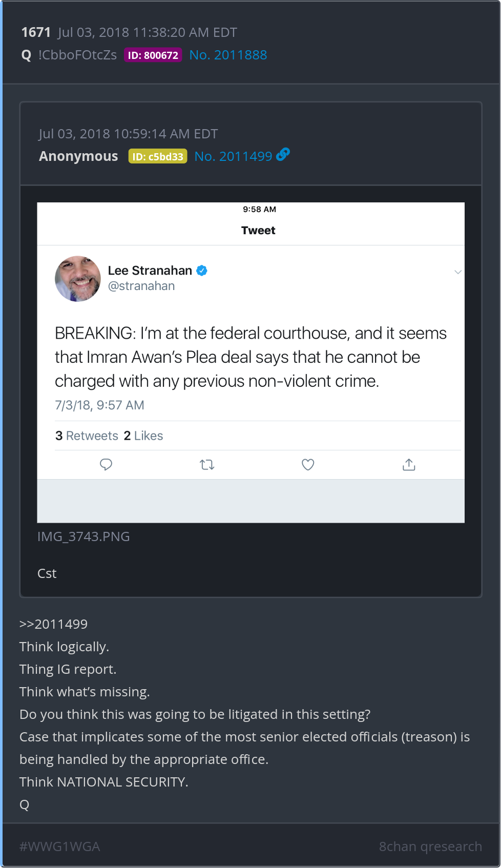Image resolution: width=501 pixels, height=868 pixels.
Task: Click the chain link icon beside No. 2011499
Action: pos(283,154)
